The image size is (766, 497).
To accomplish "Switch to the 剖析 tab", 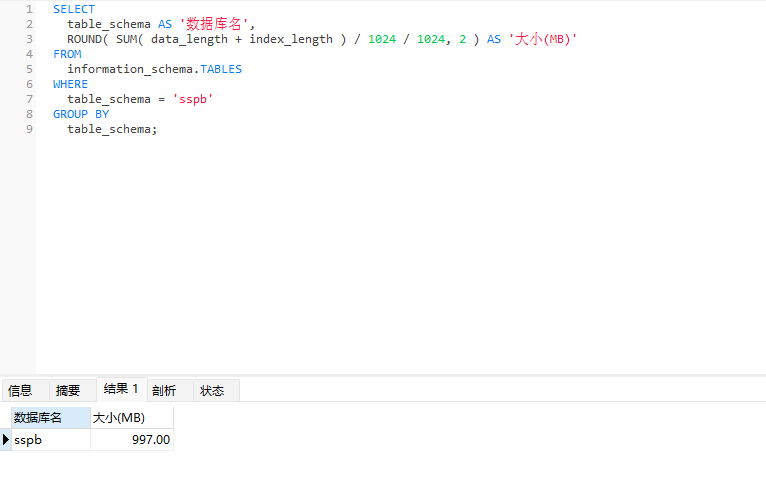I will [x=170, y=390].
